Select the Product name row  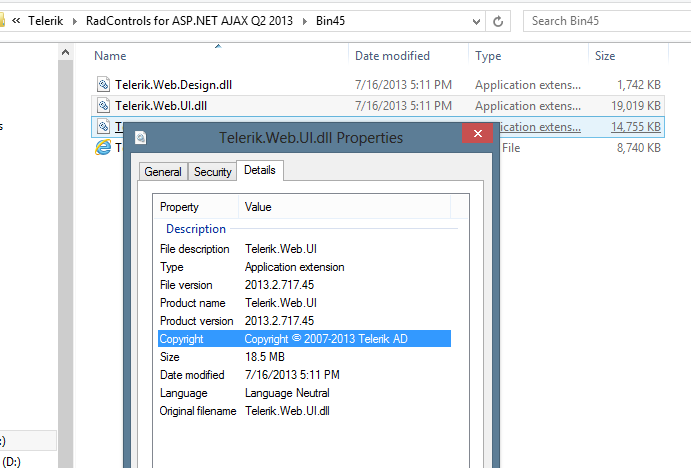pos(305,303)
